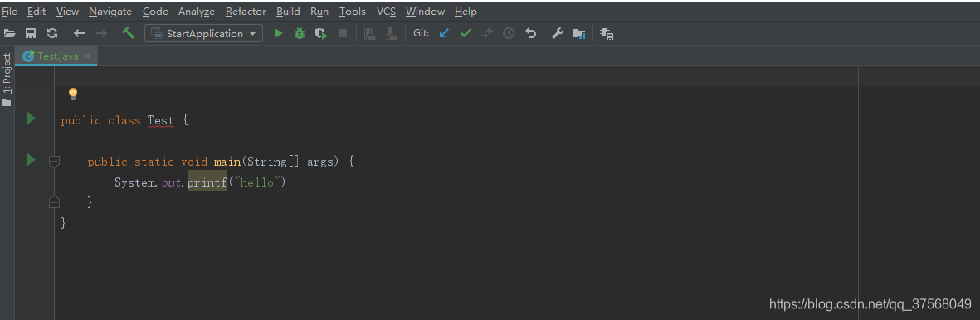Open the View menu
This screenshot has height=320, width=980.
pyautogui.click(x=67, y=12)
